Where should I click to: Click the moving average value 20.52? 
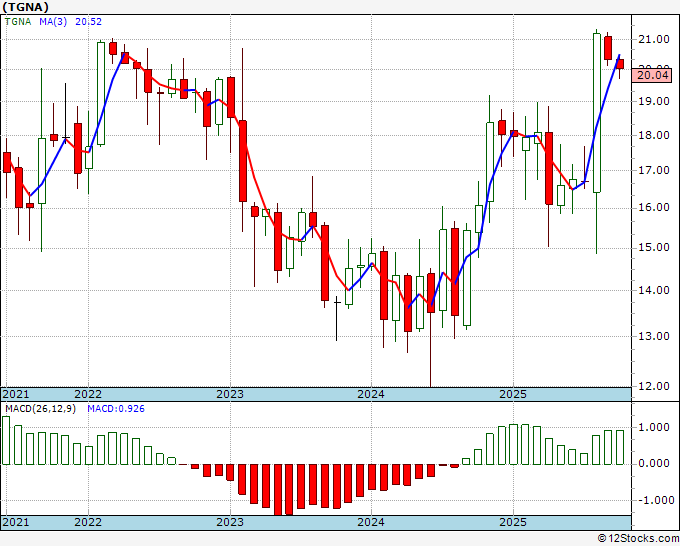click(x=88, y=21)
